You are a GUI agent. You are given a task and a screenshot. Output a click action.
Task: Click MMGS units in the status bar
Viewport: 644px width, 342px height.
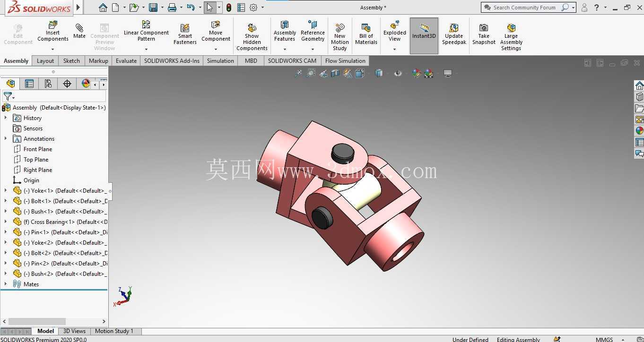pyautogui.click(x=604, y=339)
